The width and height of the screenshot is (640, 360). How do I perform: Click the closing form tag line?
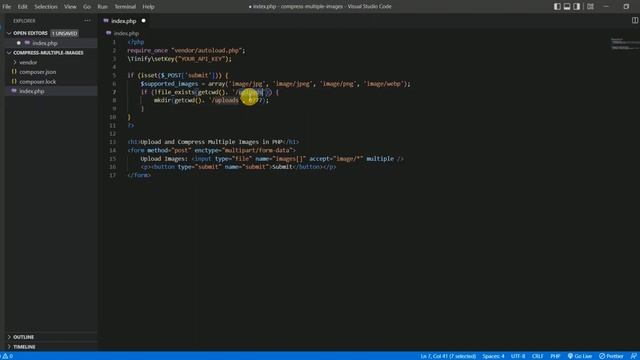(139, 176)
